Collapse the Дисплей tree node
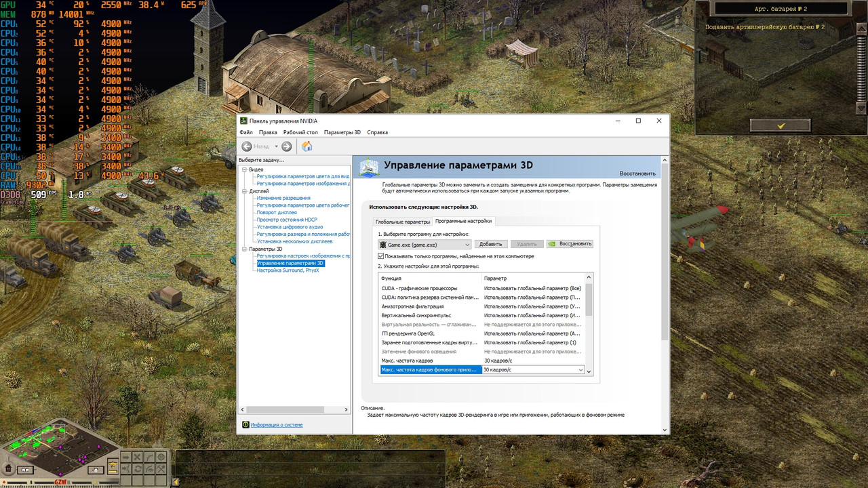The height and width of the screenshot is (488, 868). point(245,191)
